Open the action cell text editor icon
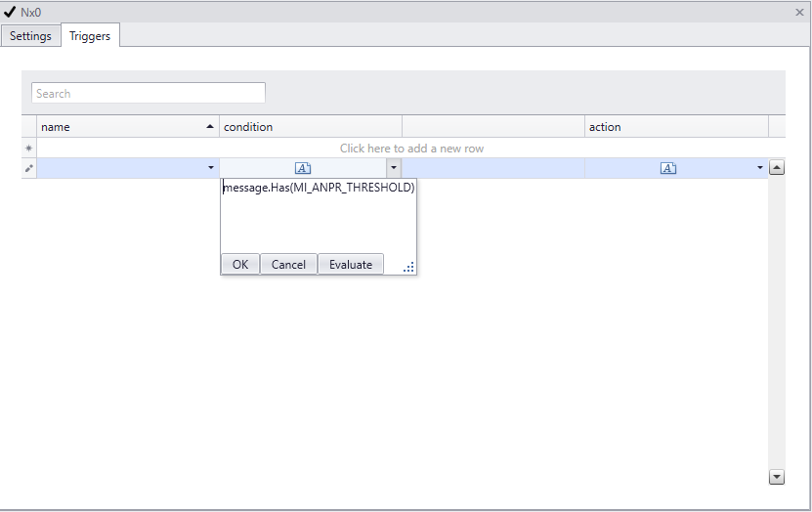Viewport: 812px width, 512px height. [668, 168]
